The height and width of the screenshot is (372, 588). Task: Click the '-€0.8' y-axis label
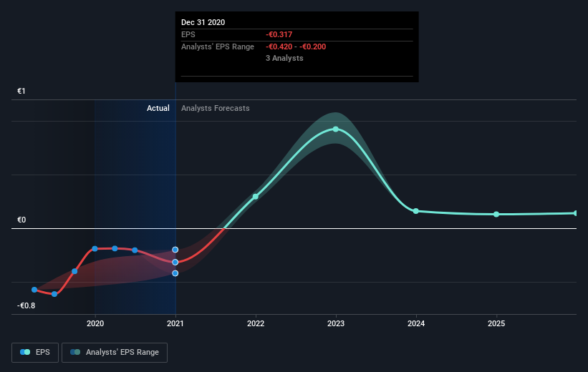[x=26, y=305]
